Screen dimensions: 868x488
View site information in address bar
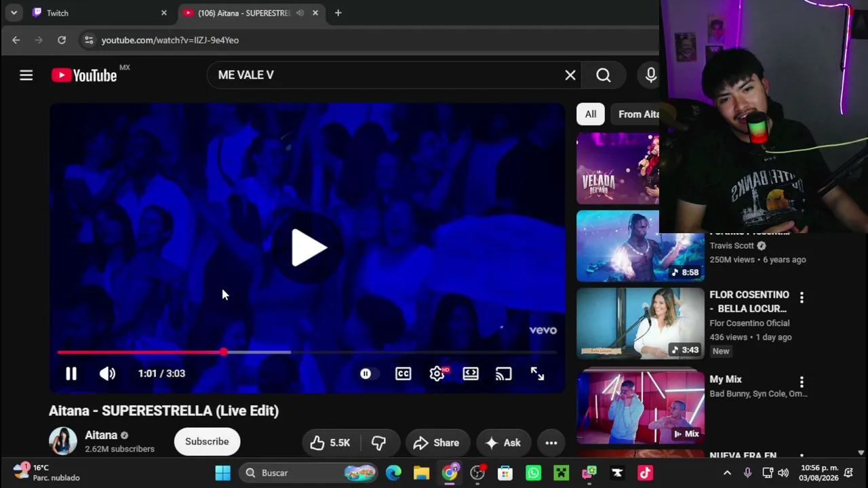pyautogui.click(x=89, y=40)
